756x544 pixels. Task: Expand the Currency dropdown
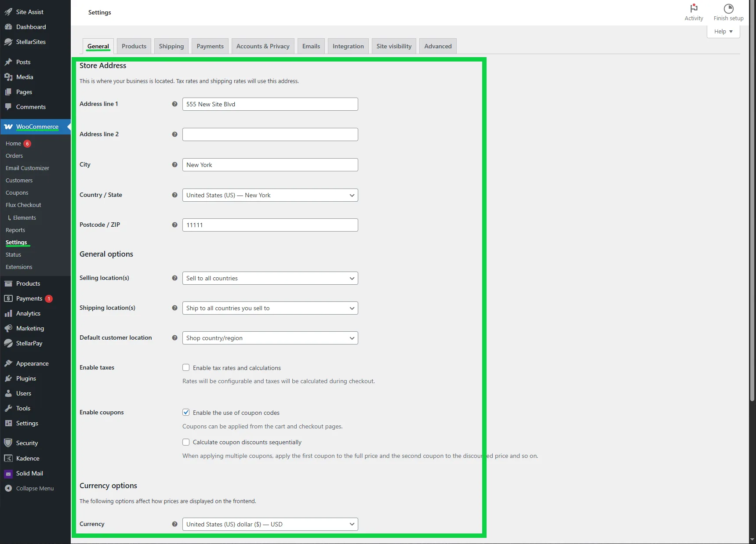(x=270, y=524)
